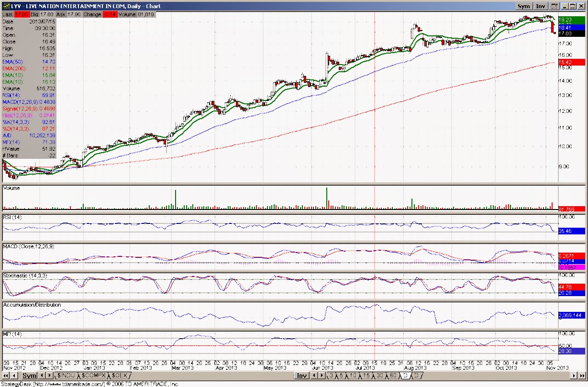Viewport: 588px width, 387px height.
Task: Select the 5 minute interval tab
Action: (x=341, y=376)
